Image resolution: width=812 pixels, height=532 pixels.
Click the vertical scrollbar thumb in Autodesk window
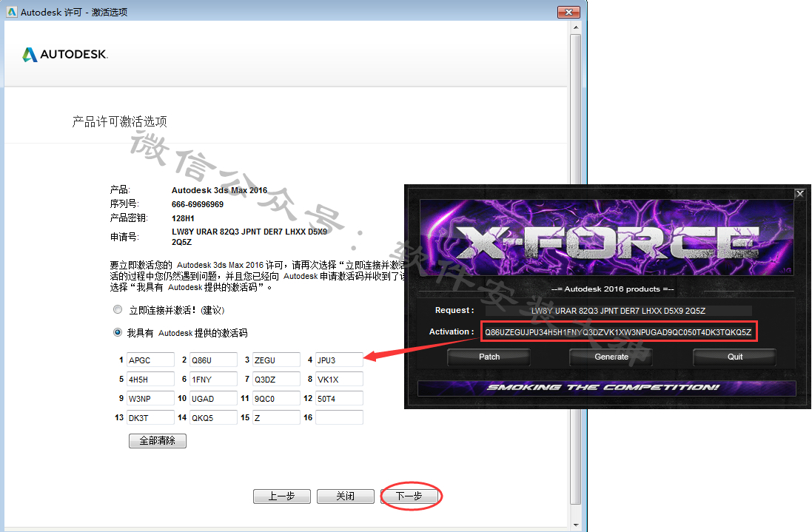pos(575,269)
